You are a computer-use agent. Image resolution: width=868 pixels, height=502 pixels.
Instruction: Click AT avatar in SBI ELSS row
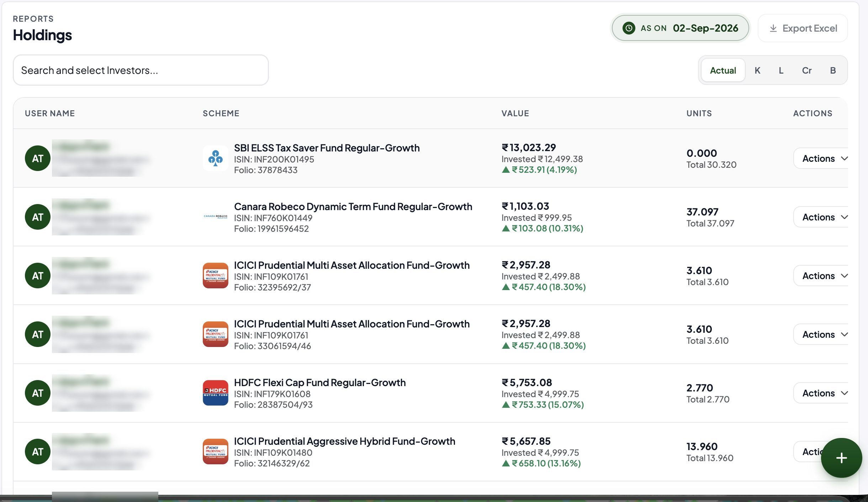(x=38, y=158)
